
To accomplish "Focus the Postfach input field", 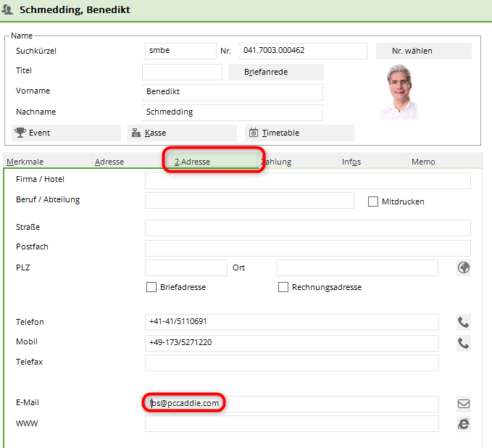I will (x=308, y=248).
